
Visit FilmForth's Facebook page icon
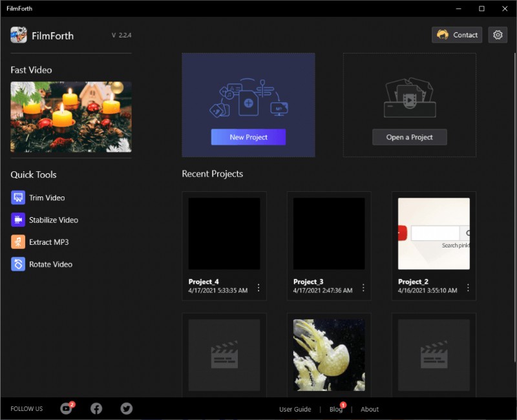click(x=96, y=408)
